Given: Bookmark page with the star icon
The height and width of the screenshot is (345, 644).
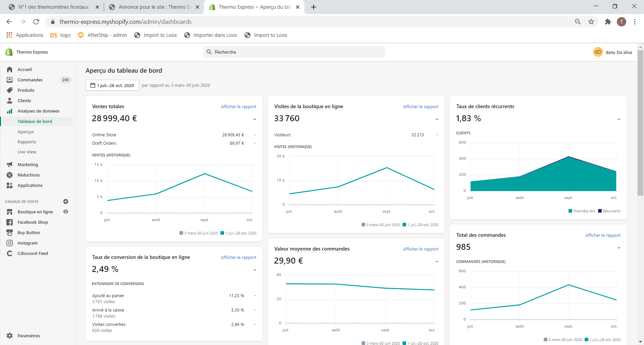Looking at the screenshot, I should [x=591, y=22].
